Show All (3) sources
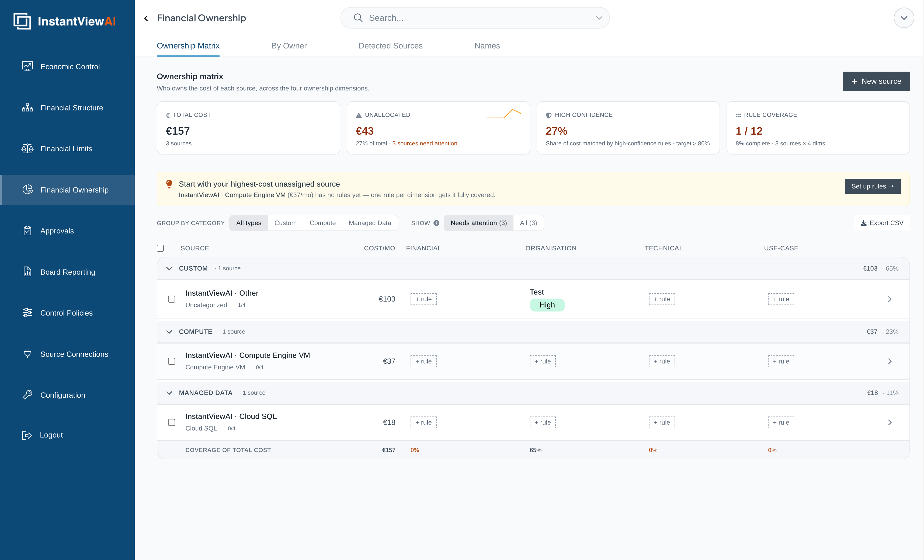 528,223
